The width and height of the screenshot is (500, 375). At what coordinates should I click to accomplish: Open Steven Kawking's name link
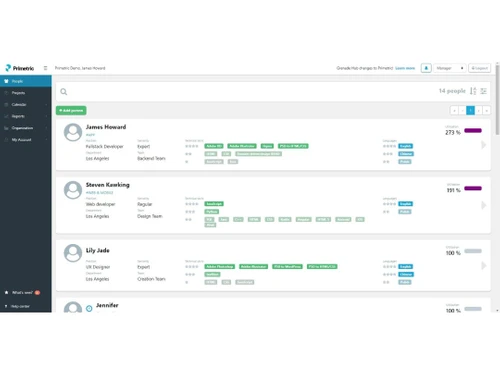point(107,185)
